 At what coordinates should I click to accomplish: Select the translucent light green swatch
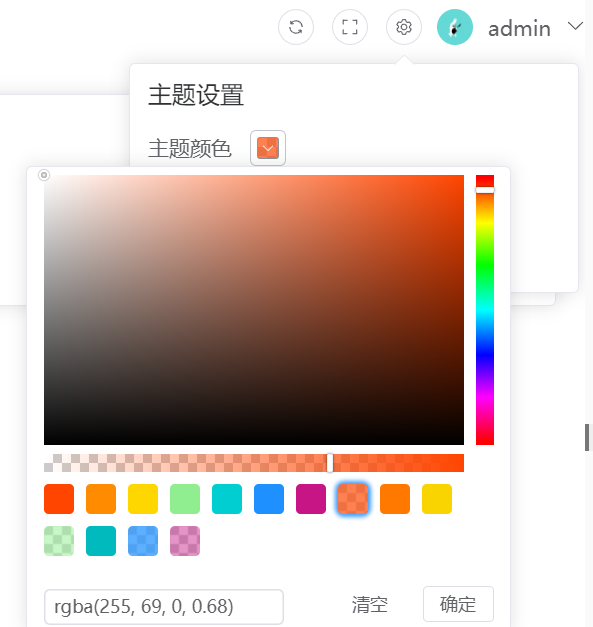[x=59, y=541]
